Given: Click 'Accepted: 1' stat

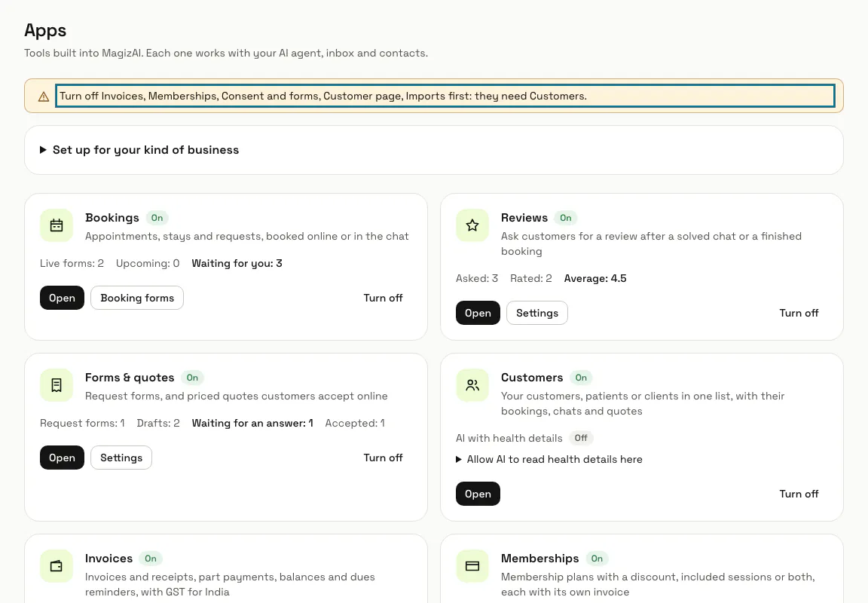Looking at the screenshot, I should 355,423.
